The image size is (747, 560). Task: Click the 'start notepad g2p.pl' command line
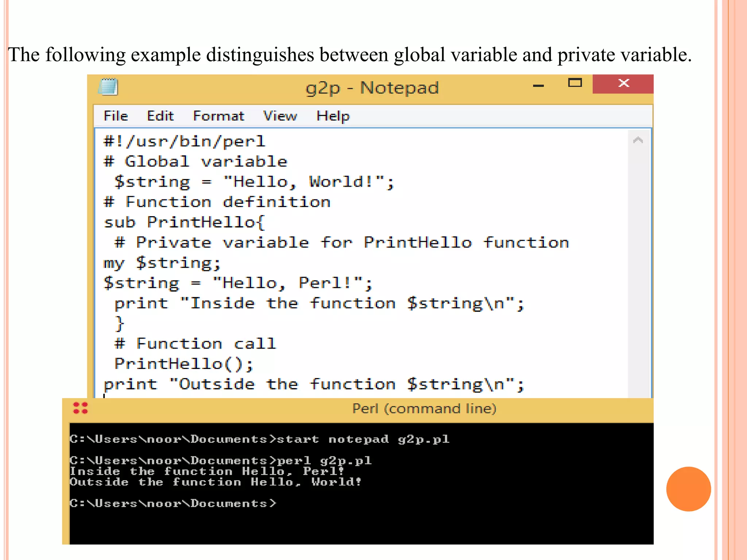click(x=259, y=439)
